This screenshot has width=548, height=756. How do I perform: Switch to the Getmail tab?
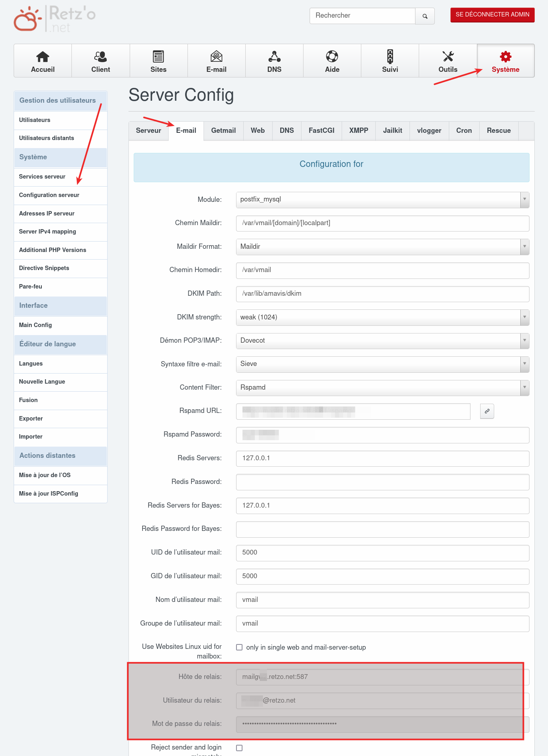224,131
